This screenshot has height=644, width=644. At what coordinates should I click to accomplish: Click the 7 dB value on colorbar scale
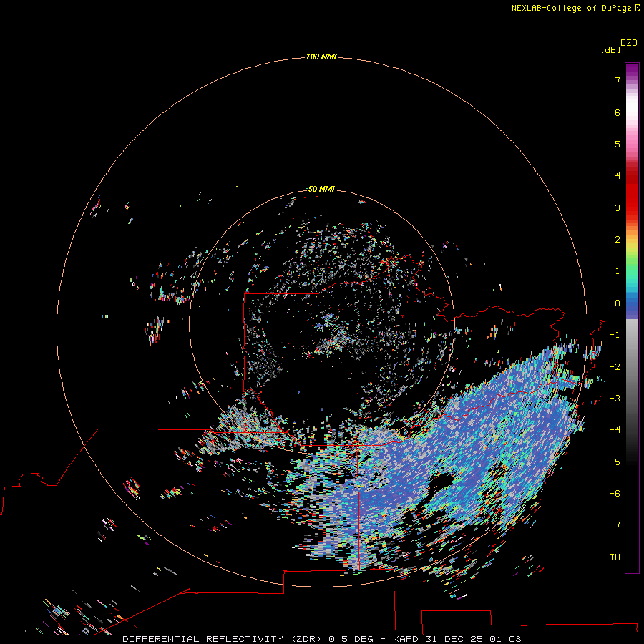pyautogui.click(x=618, y=80)
